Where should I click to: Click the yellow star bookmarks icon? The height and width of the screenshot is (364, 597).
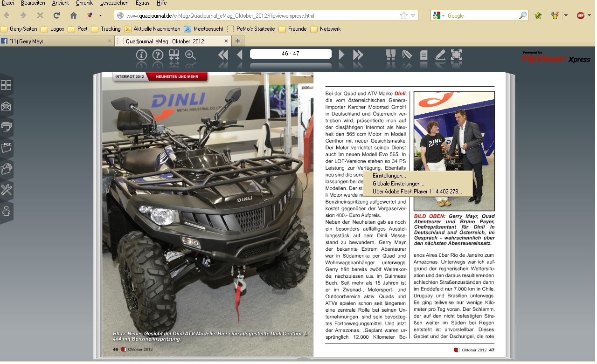(555, 15)
